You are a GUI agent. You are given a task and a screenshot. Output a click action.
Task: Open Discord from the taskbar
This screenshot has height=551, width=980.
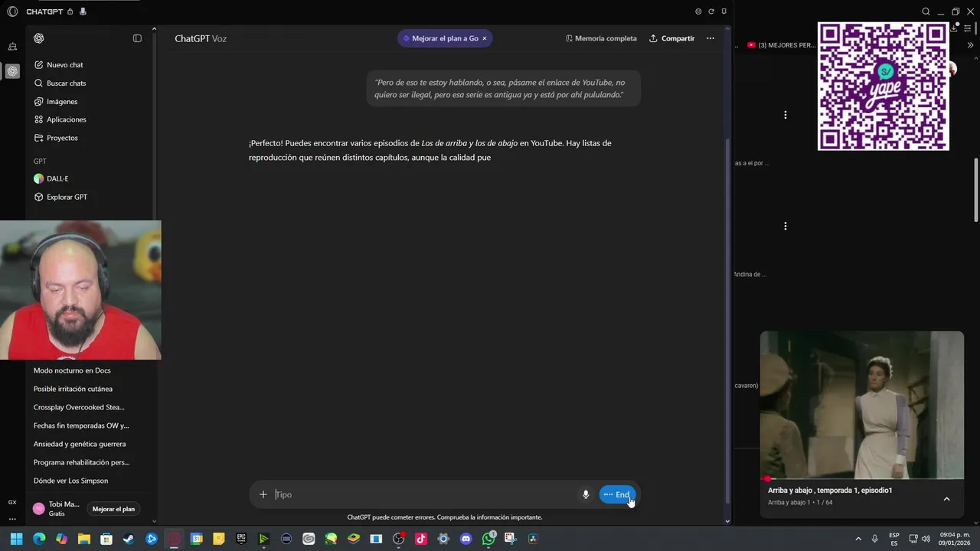tap(465, 539)
